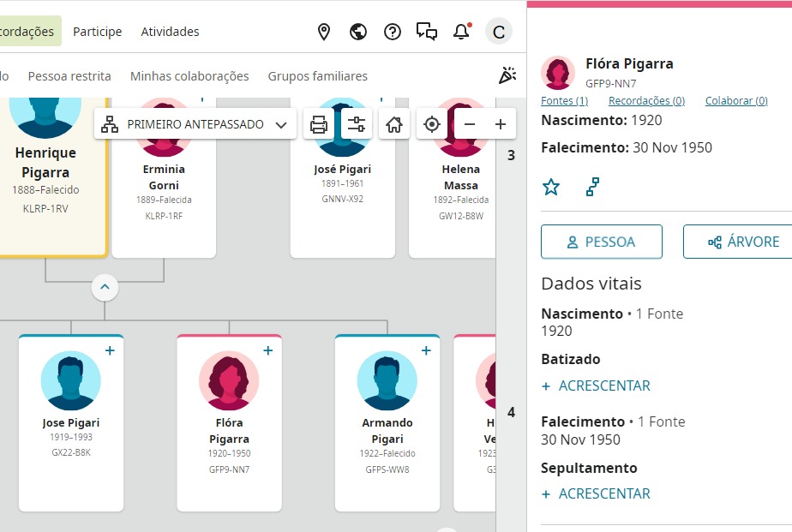Click ID GX22-B8K under Jose Pigari
Screen dimensions: 792x532
coord(70,452)
